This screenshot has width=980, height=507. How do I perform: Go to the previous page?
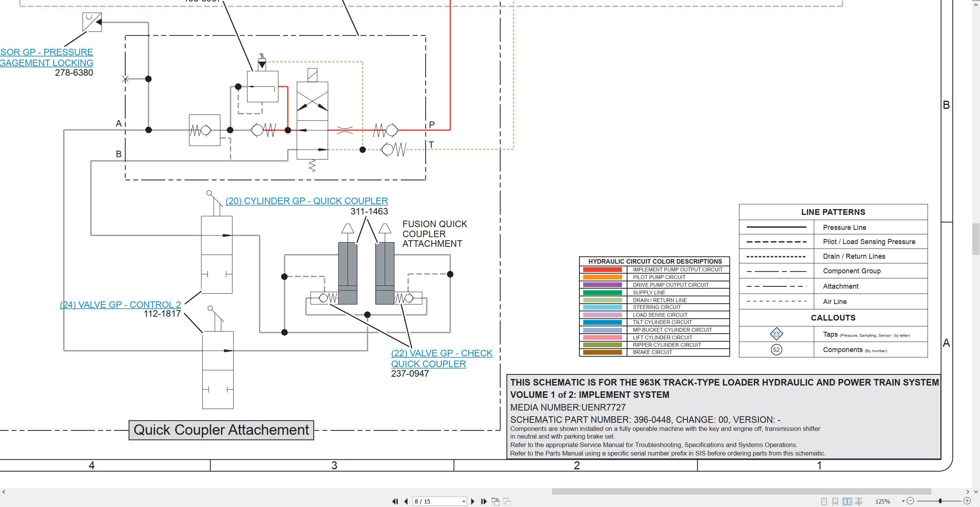(x=406, y=501)
